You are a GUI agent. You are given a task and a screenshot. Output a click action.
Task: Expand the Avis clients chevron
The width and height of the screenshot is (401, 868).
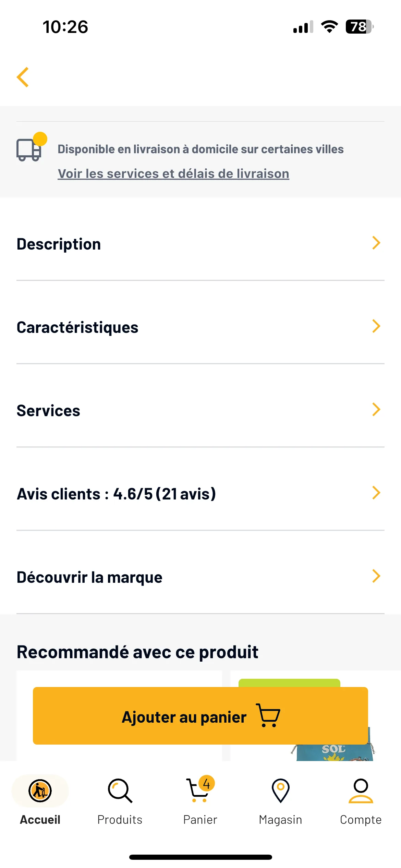pos(376,493)
